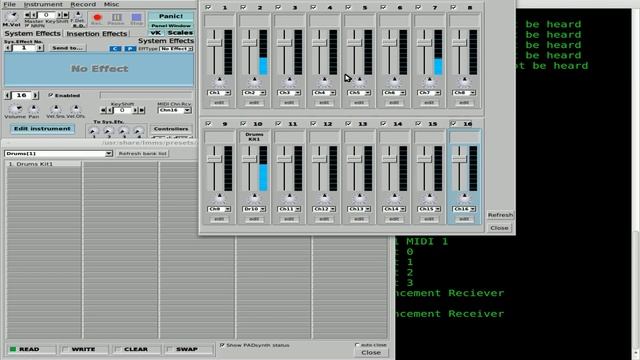The image size is (640, 360).
Task: Click the Edit instrument button
Action: pos(42,129)
